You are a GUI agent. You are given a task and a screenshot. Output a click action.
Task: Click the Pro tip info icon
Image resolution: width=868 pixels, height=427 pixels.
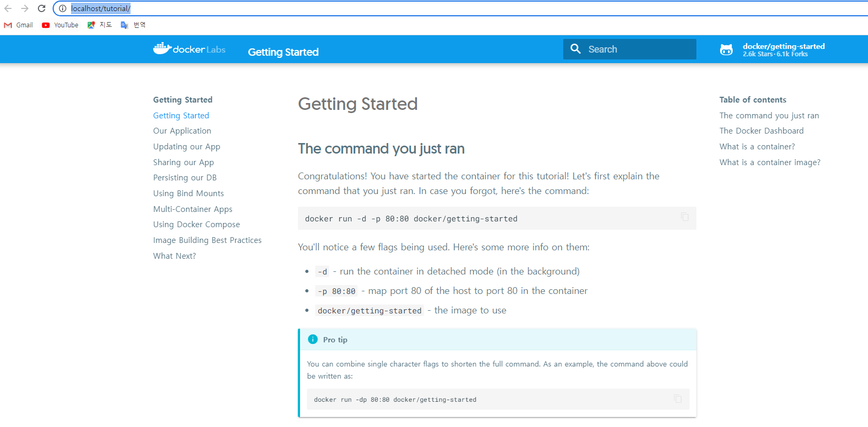(x=313, y=339)
